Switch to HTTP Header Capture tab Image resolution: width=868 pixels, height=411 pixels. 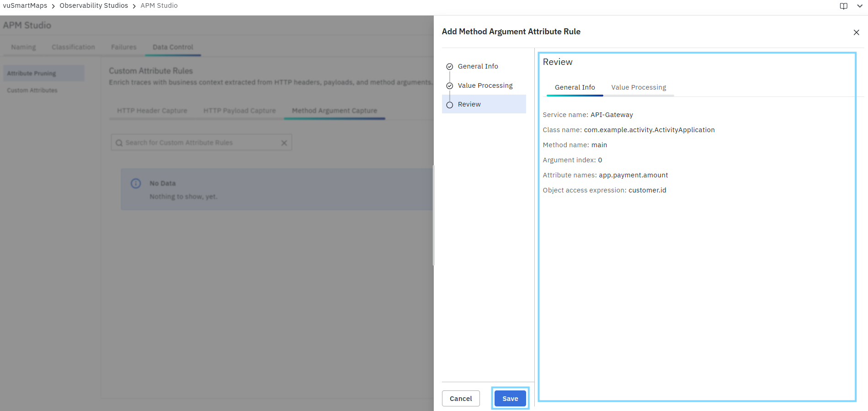[152, 111]
